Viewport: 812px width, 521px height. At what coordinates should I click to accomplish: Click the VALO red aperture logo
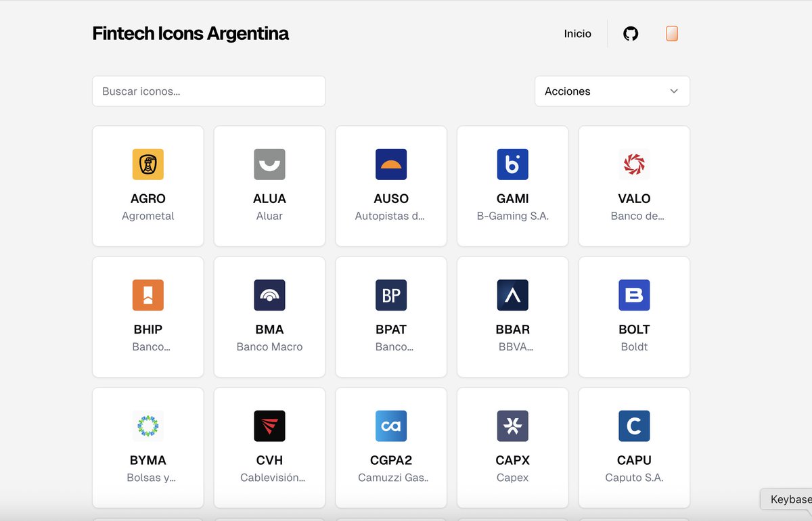tap(634, 164)
